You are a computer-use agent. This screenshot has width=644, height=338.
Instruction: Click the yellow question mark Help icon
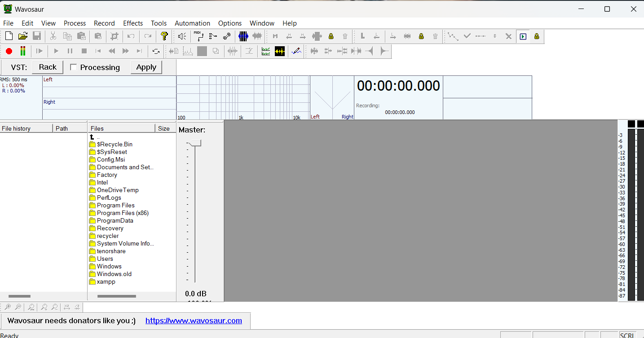tap(164, 36)
